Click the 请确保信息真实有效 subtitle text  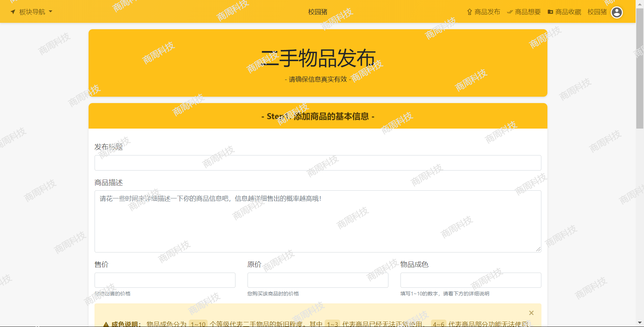pyautogui.click(x=318, y=79)
